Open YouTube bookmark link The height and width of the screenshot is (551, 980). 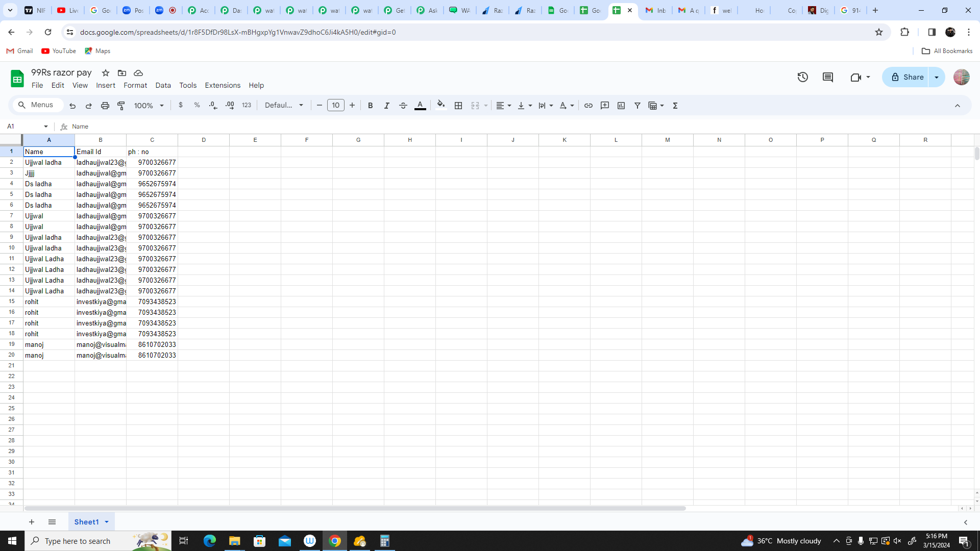tap(59, 51)
